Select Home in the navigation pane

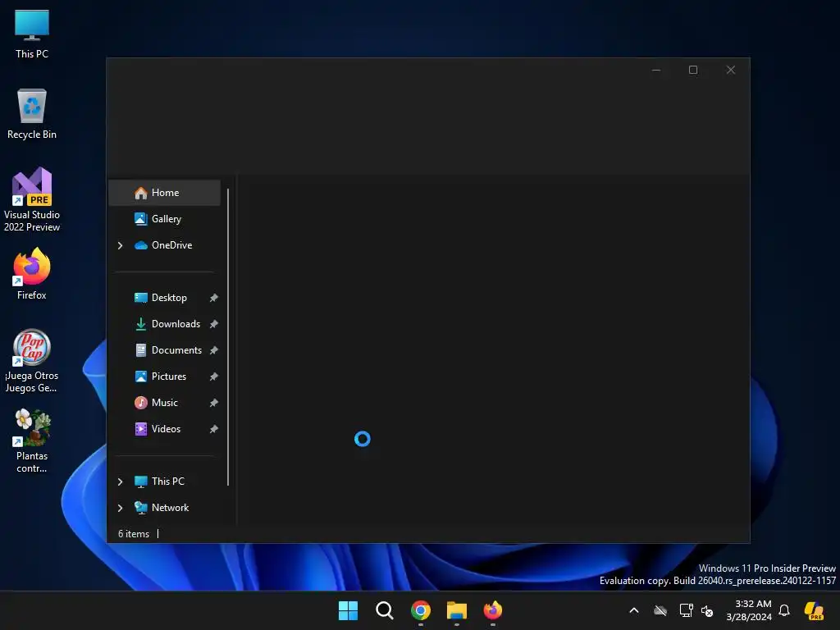pos(164,193)
